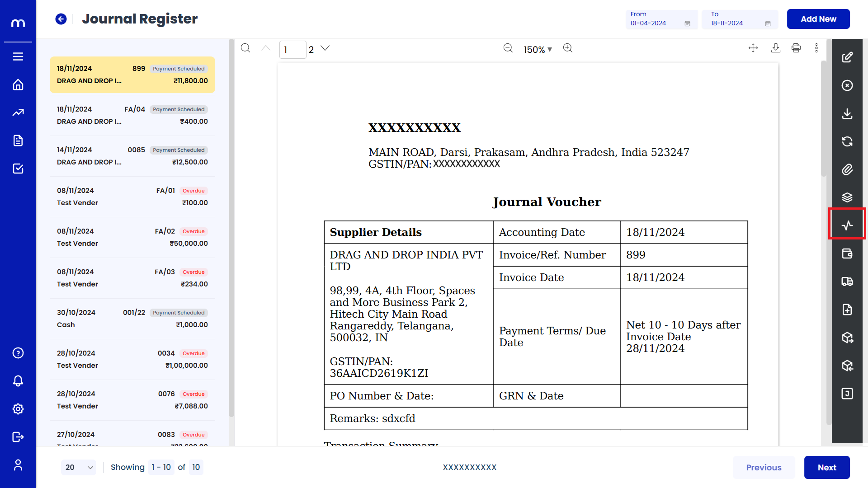Viewport: 868px width, 488px height.
Task: Toggle the hamburger menu in sidebar
Action: [18, 56]
